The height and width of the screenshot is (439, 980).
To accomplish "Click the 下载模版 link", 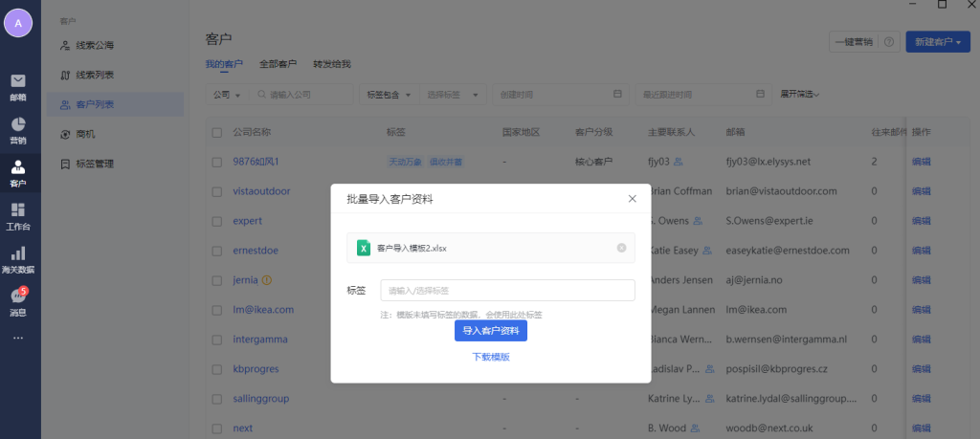I will (x=490, y=357).
